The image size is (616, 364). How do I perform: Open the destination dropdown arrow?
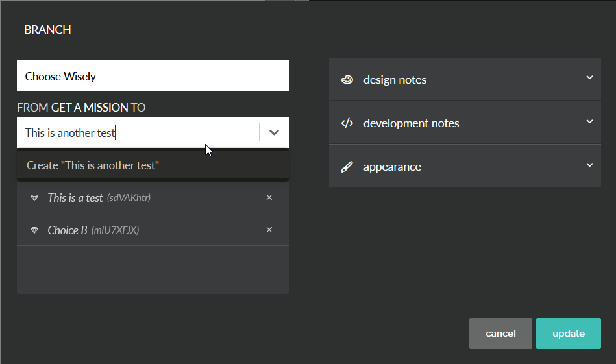[274, 132]
